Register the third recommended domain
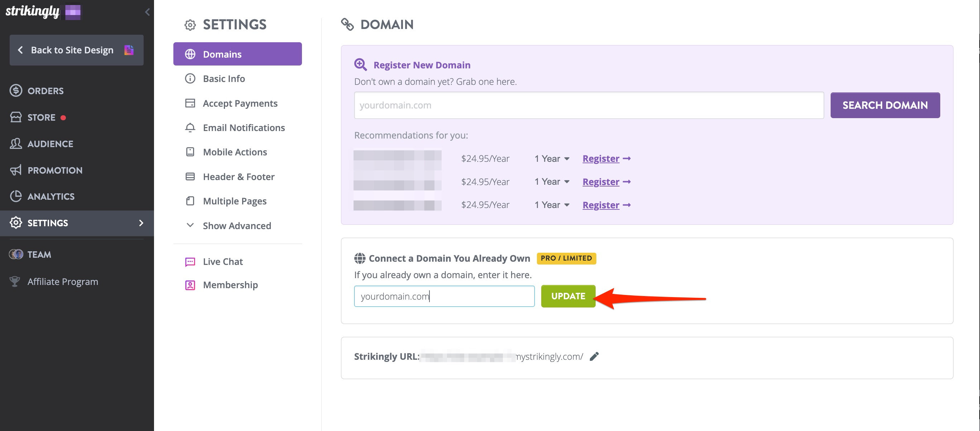The image size is (980, 431). click(x=606, y=205)
